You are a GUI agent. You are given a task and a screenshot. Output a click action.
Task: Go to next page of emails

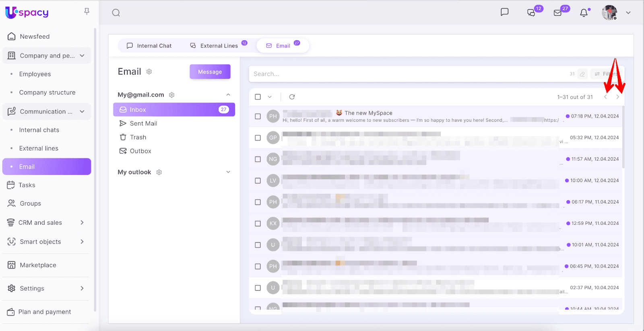617,97
